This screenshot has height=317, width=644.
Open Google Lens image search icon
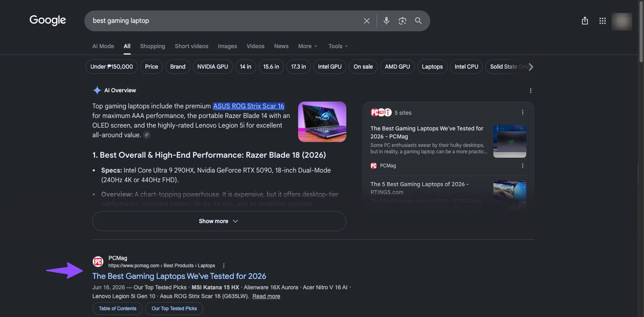(402, 21)
